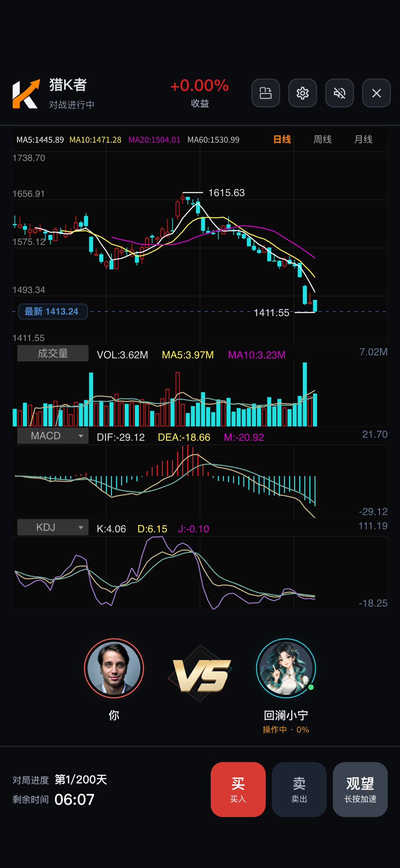Open the MACD indicator dropdown
The image size is (400, 868).
pos(53,436)
